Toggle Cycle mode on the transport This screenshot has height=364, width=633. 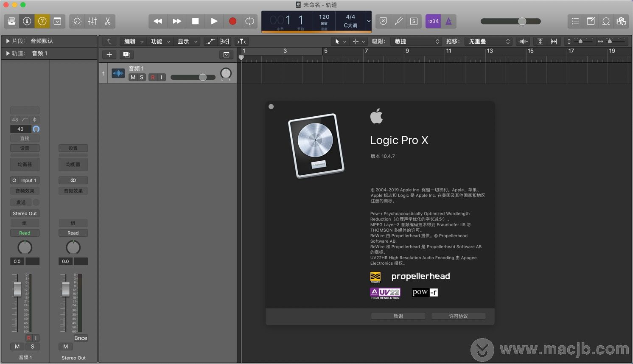click(x=250, y=21)
